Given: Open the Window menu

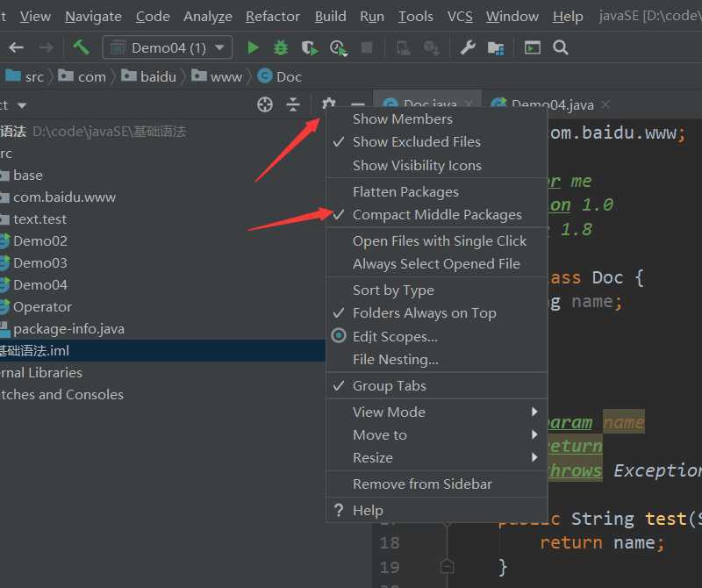Looking at the screenshot, I should 512,17.
